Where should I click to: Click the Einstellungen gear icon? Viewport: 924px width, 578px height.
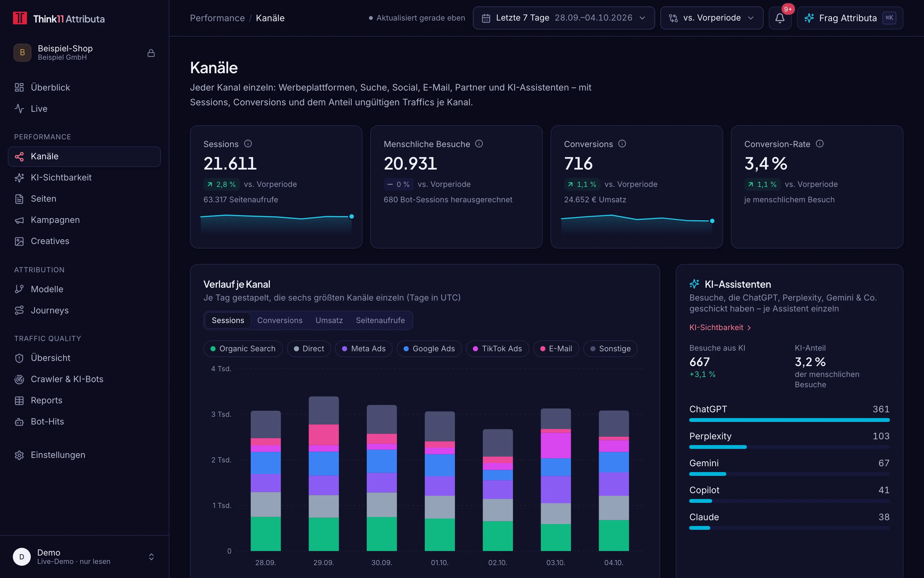19,455
